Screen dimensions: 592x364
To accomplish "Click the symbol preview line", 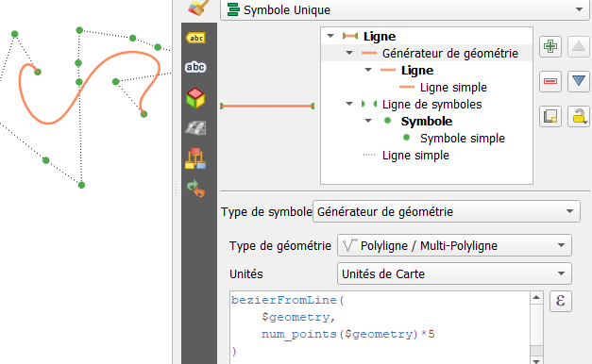I will click(267, 106).
